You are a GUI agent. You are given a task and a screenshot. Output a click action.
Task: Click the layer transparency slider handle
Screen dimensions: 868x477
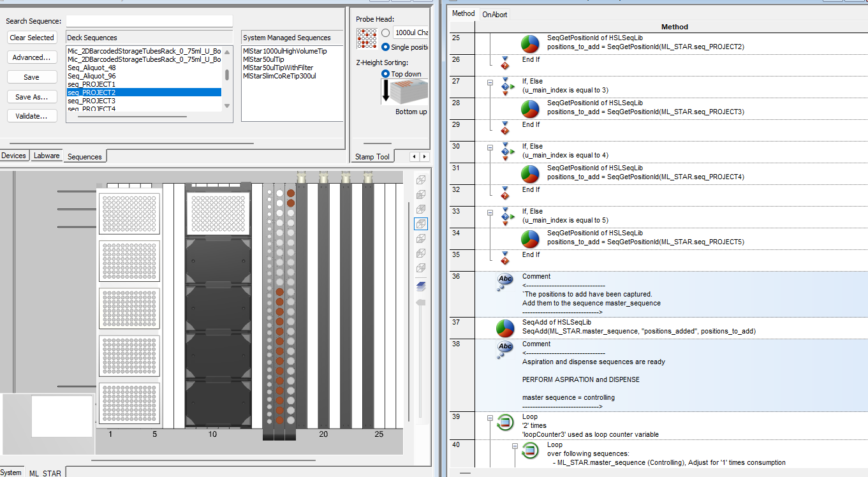(x=421, y=303)
